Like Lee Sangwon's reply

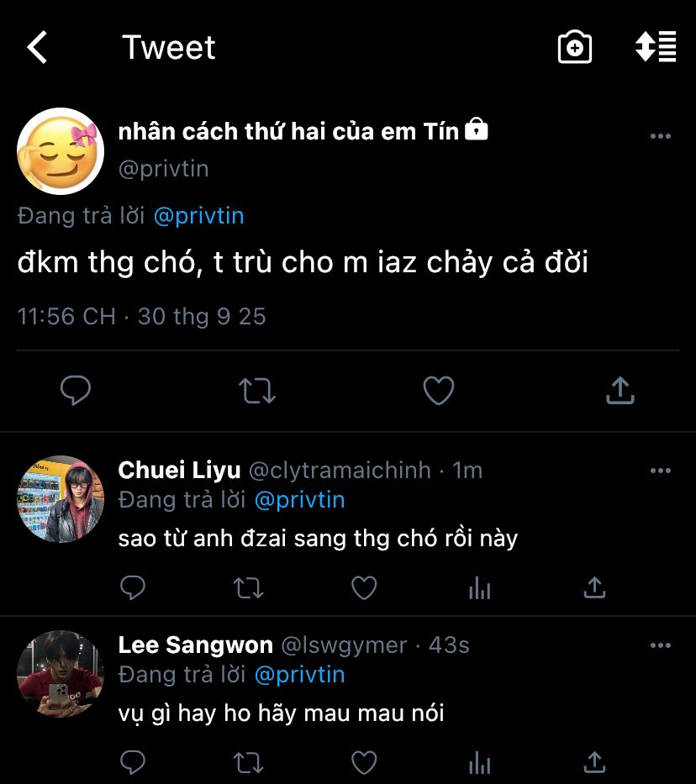point(363,762)
